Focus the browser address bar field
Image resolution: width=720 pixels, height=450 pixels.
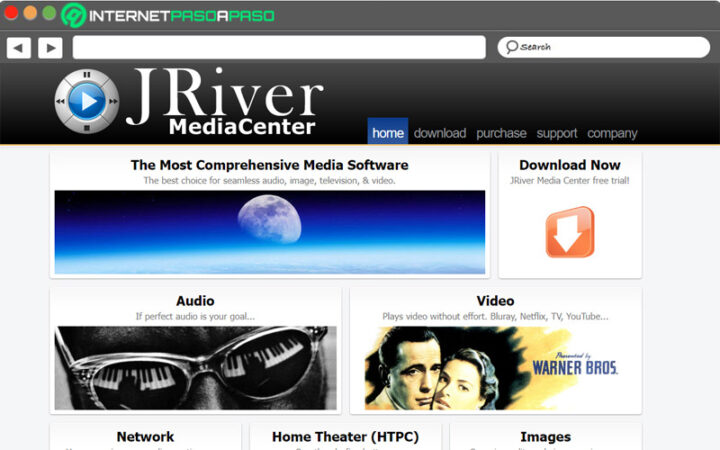pos(279,47)
